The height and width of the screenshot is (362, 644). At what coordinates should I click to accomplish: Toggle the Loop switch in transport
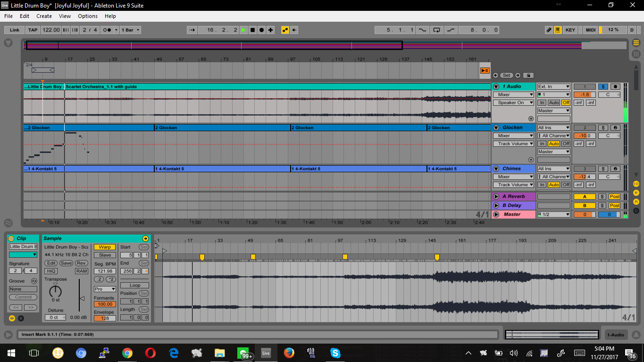pos(436,30)
